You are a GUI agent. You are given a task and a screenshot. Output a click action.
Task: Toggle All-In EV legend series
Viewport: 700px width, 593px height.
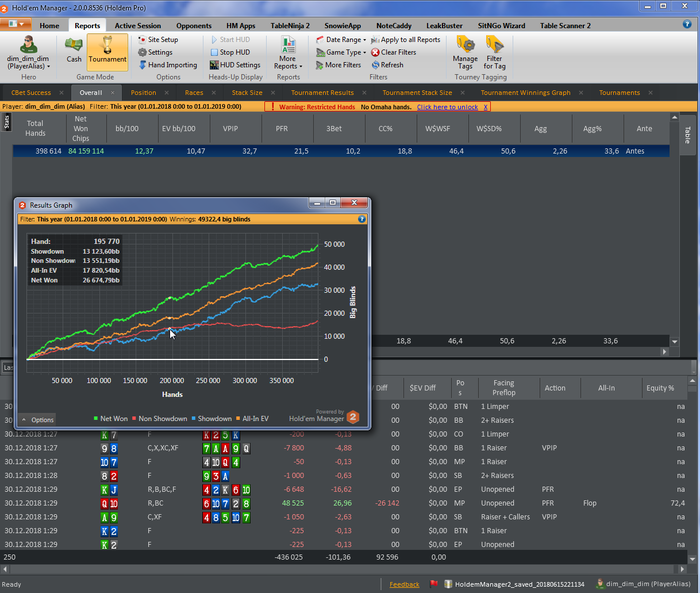[x=252, y=418]
